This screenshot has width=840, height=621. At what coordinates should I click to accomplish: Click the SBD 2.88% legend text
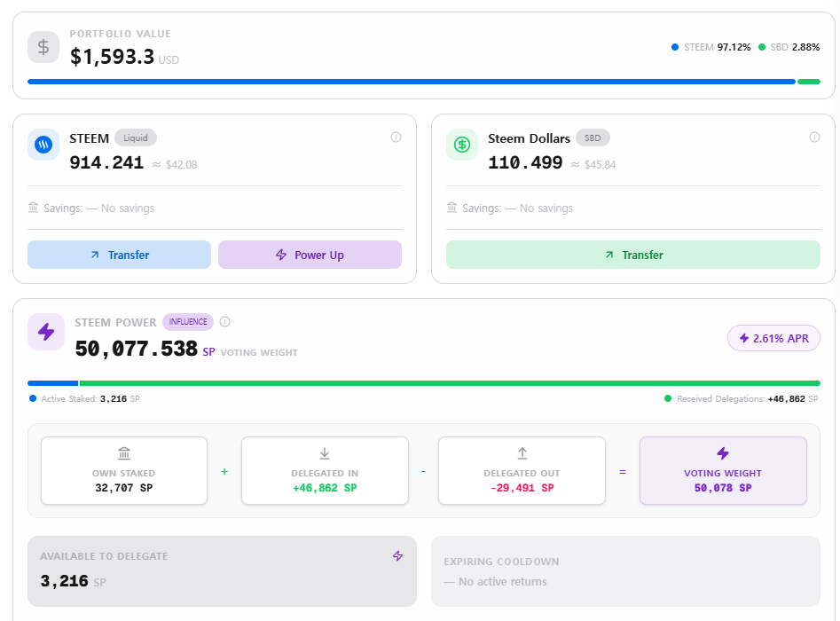tap(795, 47)
